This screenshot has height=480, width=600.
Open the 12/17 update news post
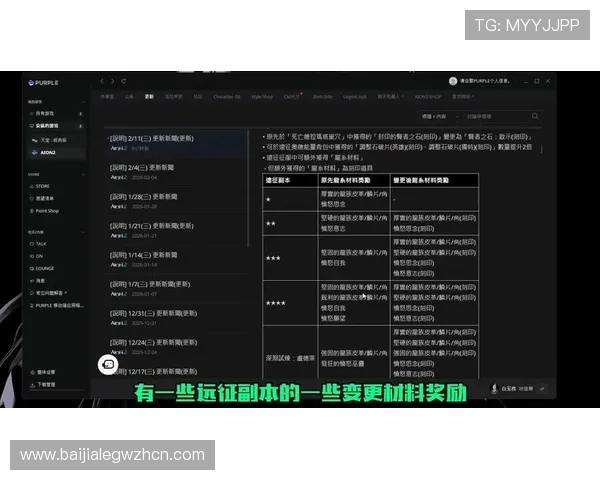pos(176,372)
